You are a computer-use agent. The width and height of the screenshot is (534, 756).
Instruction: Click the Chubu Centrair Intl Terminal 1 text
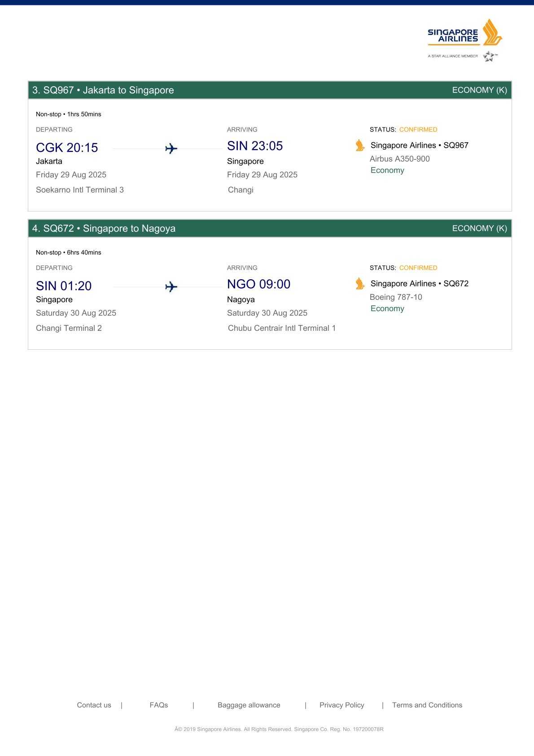click(281, 328)
